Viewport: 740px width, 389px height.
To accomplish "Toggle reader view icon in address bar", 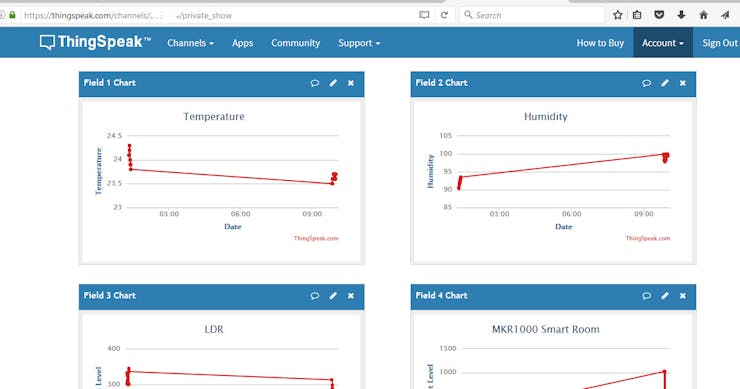I will tap(424, 15).
